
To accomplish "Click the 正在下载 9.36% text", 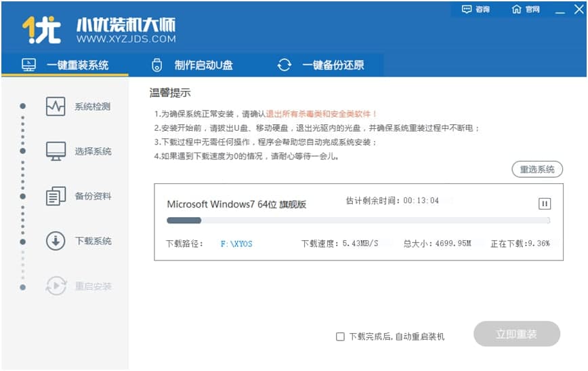I will point(520,243).
